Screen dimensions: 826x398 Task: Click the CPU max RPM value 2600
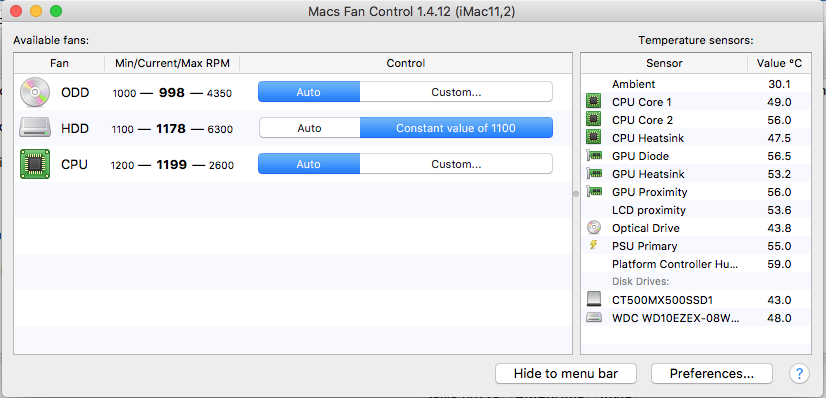(x=221, y=165)
